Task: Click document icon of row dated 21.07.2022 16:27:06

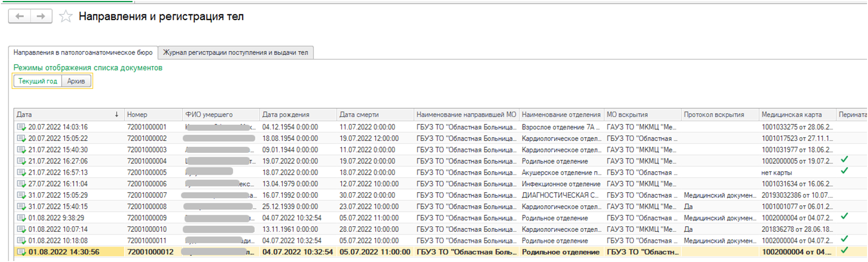Action: point(22,161)
